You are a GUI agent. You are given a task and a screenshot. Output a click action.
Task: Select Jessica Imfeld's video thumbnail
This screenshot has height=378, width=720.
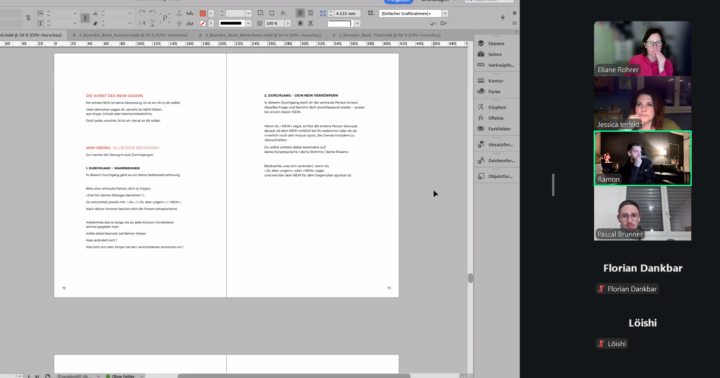click(x=642, y=103)
